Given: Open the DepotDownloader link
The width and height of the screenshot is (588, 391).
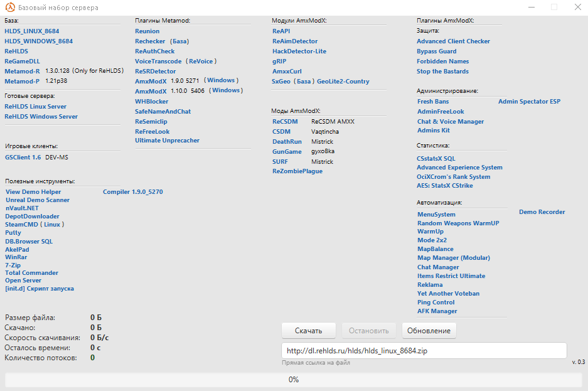Looking at the screenshot, I should tap(32, 217).
